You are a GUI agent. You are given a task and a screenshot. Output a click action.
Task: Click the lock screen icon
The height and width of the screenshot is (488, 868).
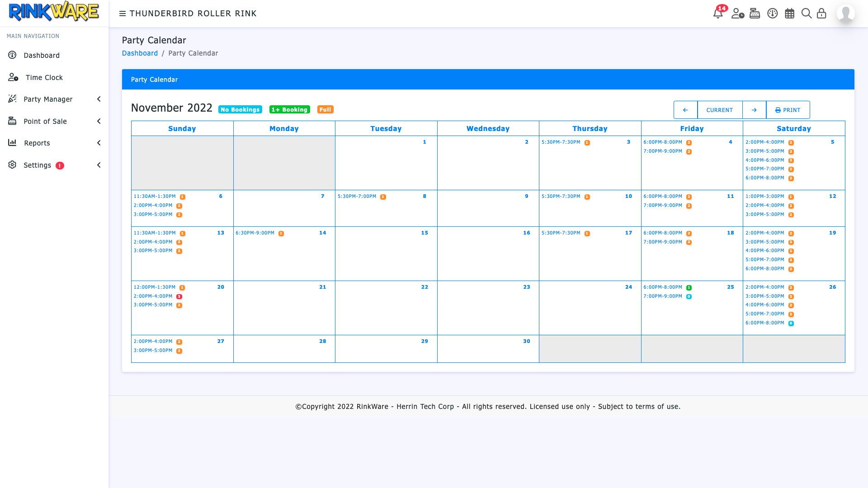click(821, 14)
